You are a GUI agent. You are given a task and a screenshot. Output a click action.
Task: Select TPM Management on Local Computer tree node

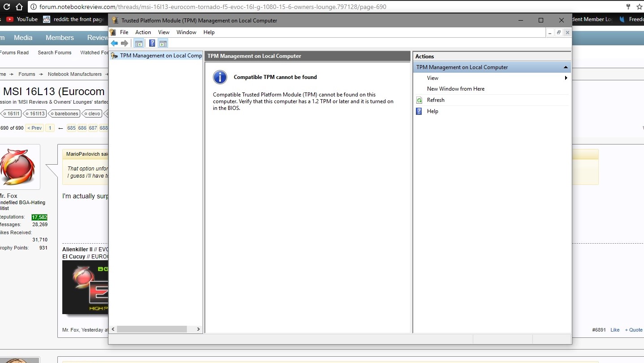click(x=160, y=56)
